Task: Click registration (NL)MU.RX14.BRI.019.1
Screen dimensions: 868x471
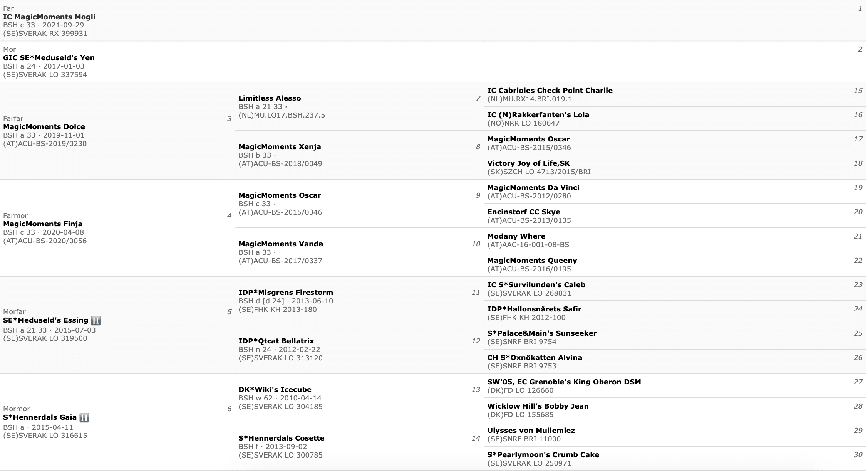Action: click(x=530, y=99)
